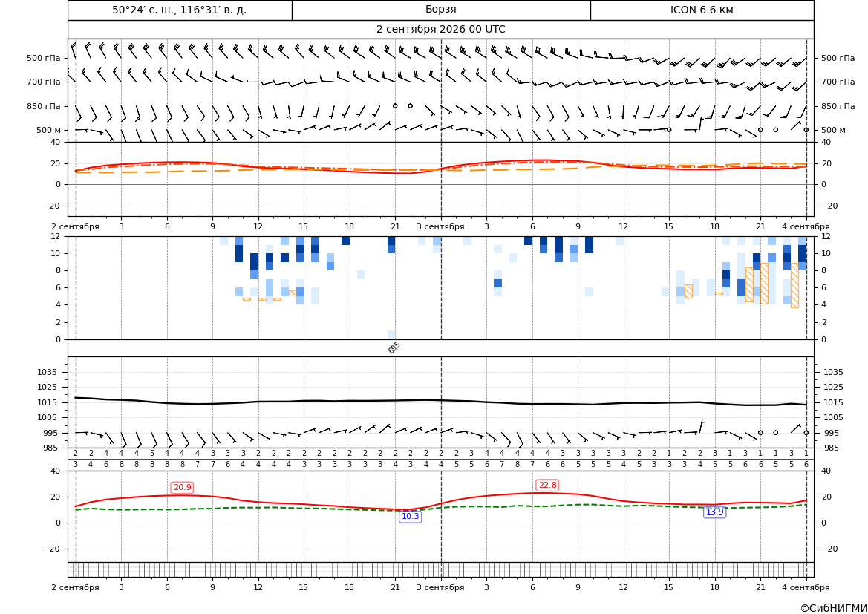Click the 500 гПа left axis label
This screenshot has width=868, height=614.
coord(44,58)
